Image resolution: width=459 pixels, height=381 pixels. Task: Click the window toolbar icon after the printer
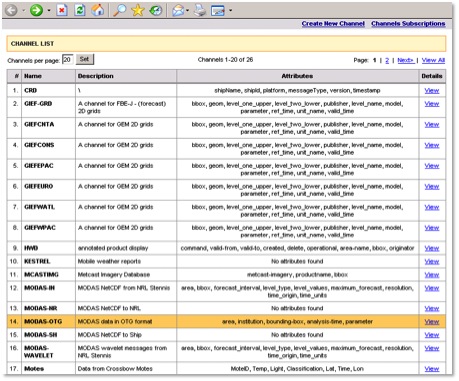pos(218,11)
